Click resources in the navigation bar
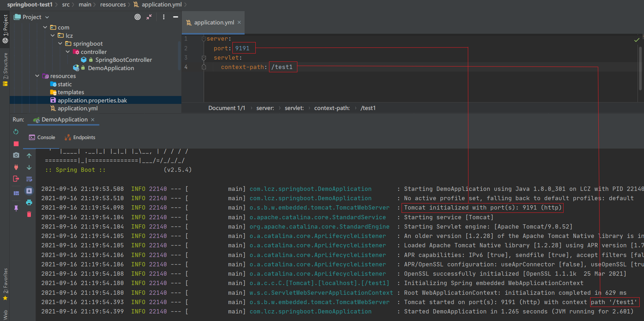Screen dimensions: 644x321 click(113, 5)
